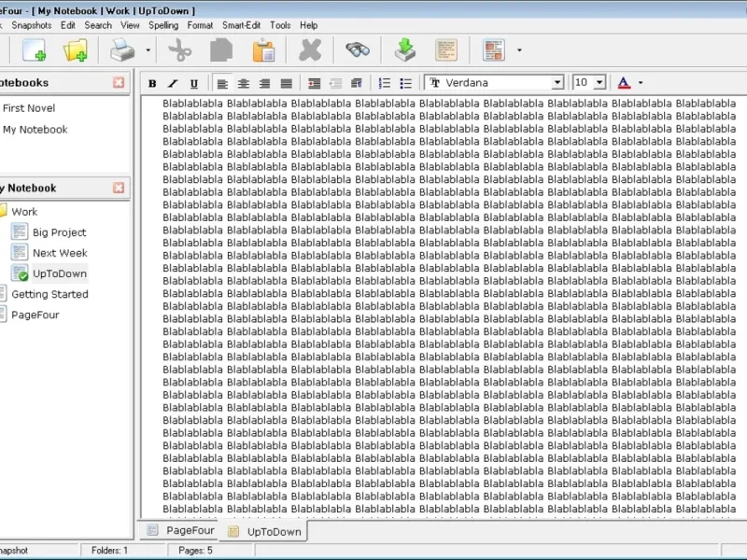Open the Getting Started page
This screenshot has height=560, width=747.
[x=50, y=294]
